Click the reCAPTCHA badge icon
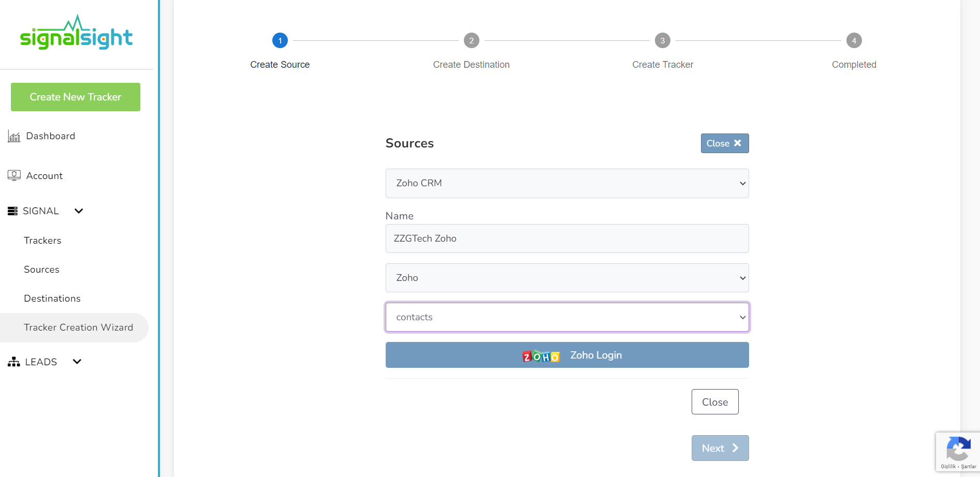 958,449
